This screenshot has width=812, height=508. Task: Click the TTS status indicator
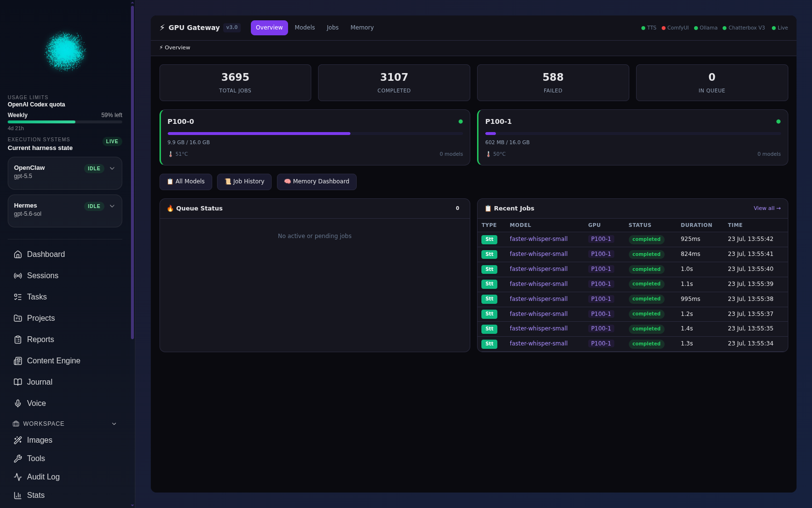pos(649,28)
